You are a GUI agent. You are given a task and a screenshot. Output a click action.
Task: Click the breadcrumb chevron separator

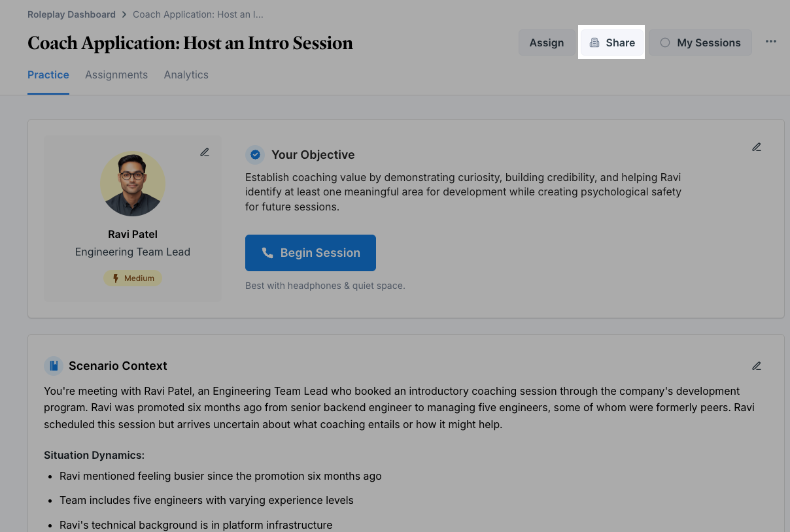[x=124, y=14]
